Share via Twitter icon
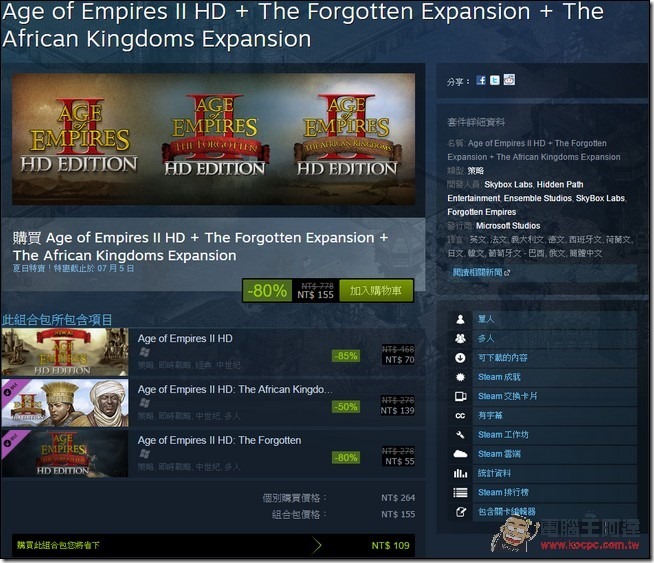Image resolution: width=654 pixels, height=563 pixels. click(x=495, y=80)
